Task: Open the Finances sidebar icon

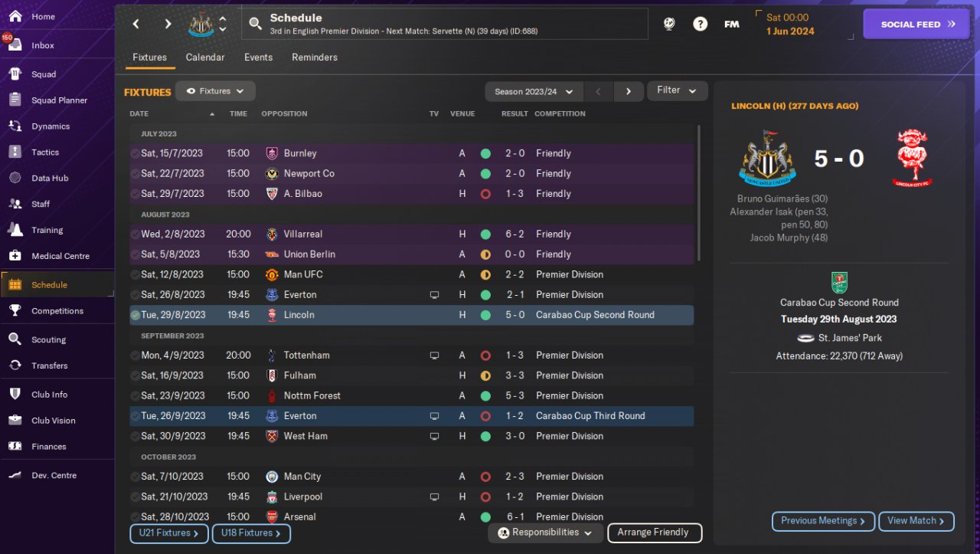Action: click(15, 446)
